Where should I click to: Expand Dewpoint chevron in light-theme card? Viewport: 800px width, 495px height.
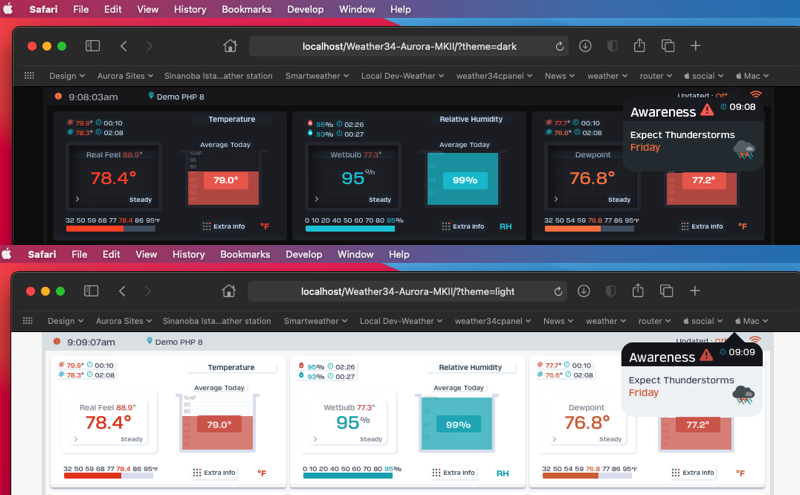[x=554, y=439]
